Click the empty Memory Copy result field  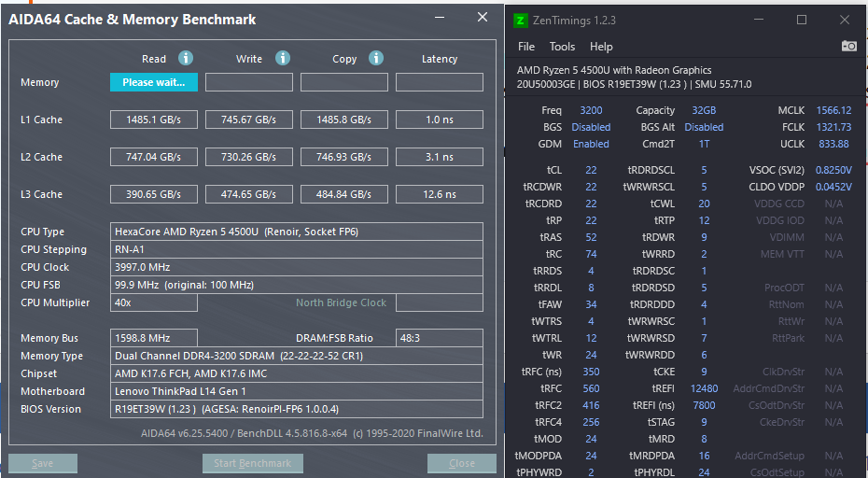(344, 82)
